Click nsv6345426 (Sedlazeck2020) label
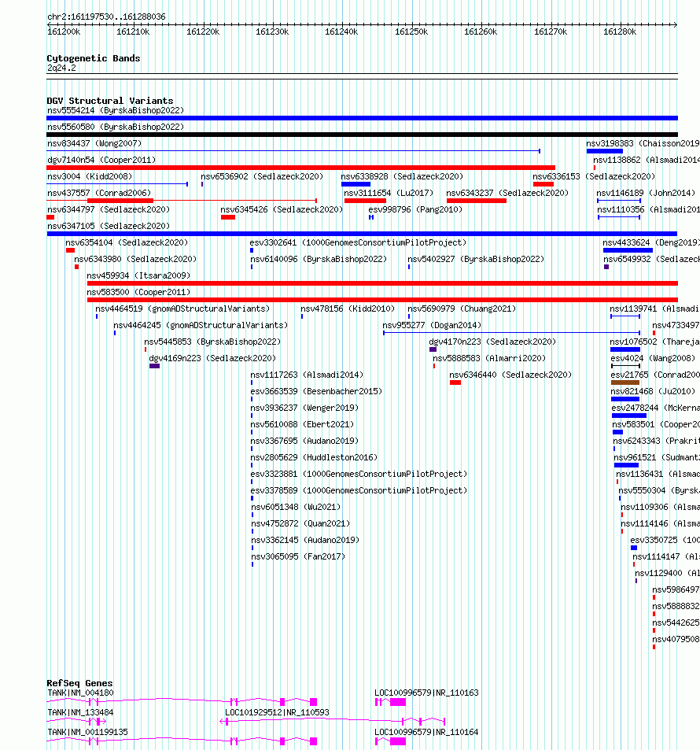Viewport: 700px width, 750px height. (282, 209)
